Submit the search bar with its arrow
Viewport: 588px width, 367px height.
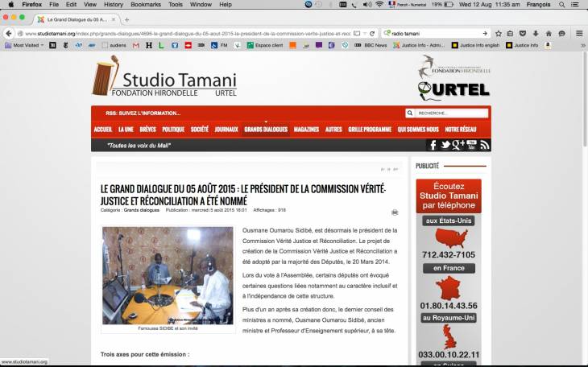pyautogui.click(x=485, y=33)
